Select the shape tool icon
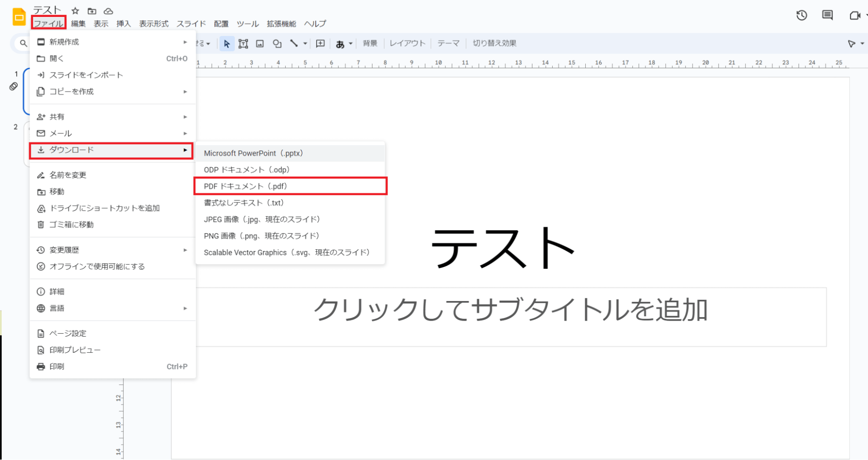 pyautogui.click(x=277, y=43)
